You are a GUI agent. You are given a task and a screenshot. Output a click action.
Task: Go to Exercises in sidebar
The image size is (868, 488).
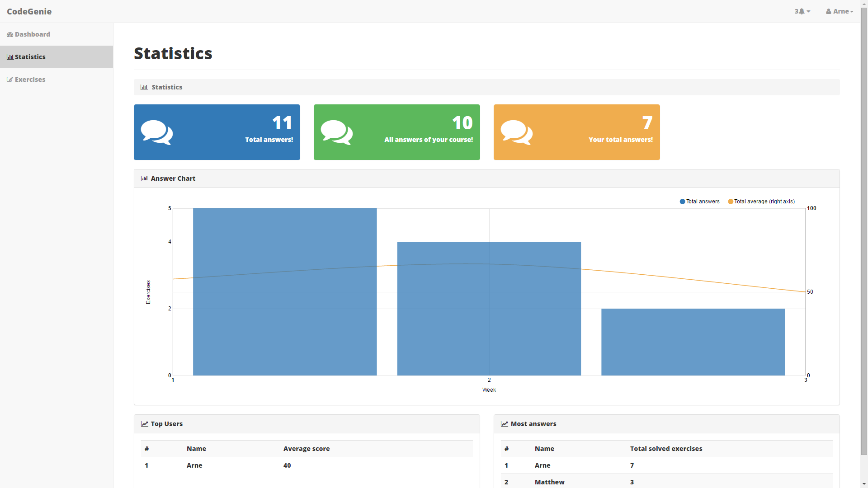[x=30, y=80]
